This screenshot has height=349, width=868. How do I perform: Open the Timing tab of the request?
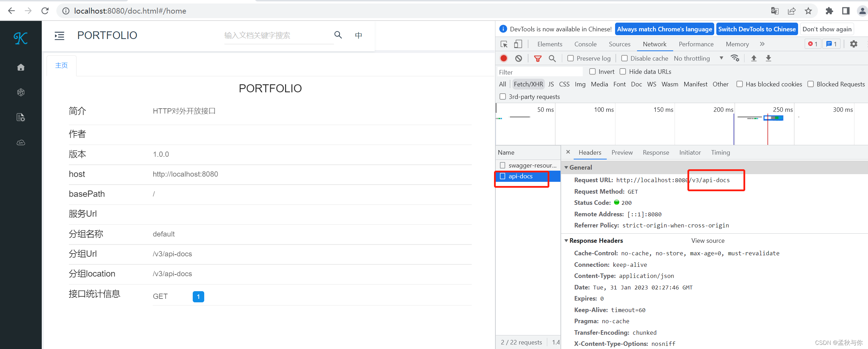point(720,153)
